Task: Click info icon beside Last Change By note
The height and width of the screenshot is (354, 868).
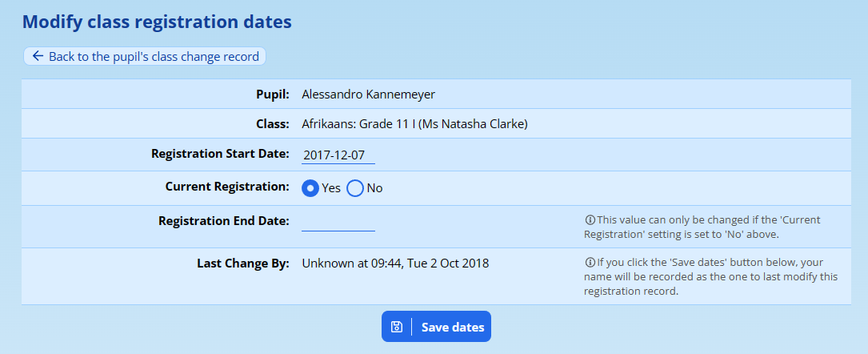Action: (590, 263)
